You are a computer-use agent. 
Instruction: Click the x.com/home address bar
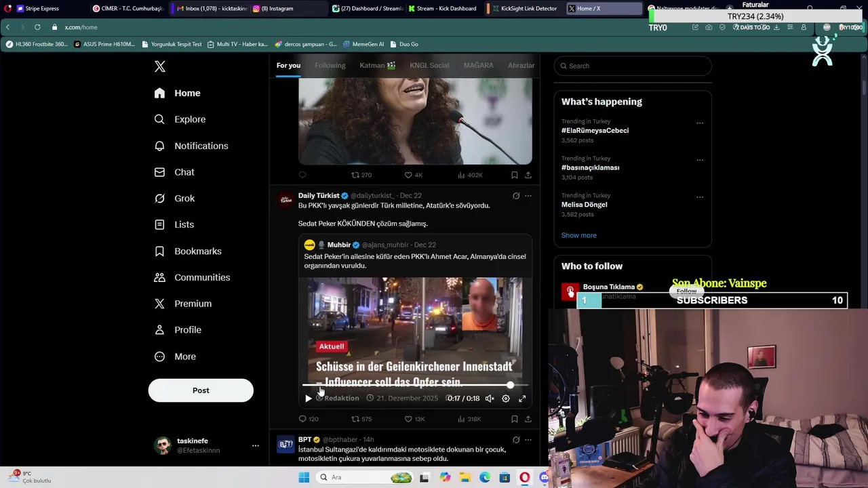tap(81, 27)
